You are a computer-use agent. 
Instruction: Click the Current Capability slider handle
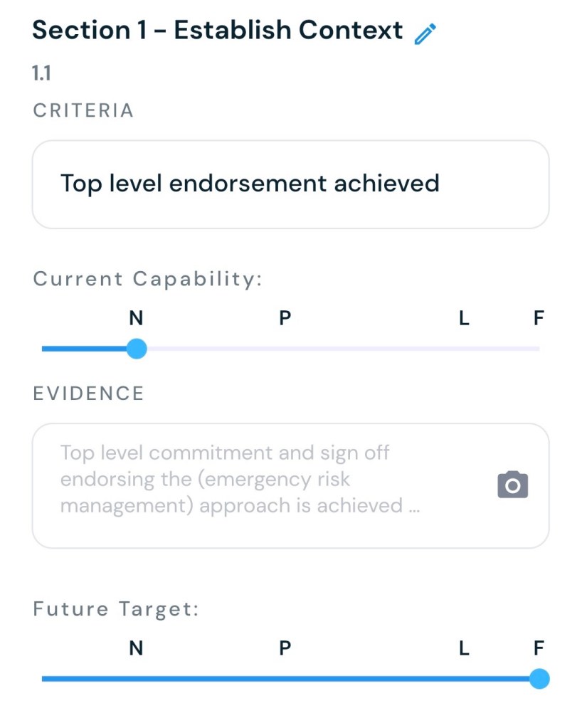(136, 349)
